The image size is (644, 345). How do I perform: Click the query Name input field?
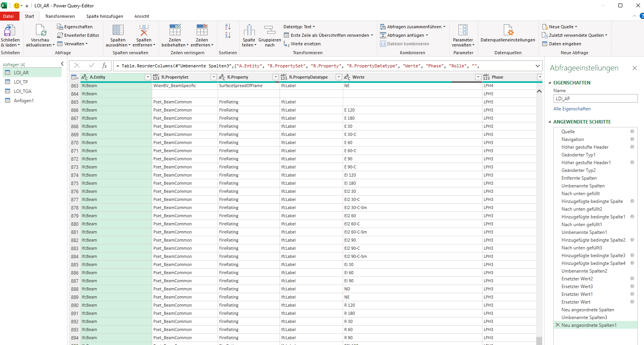[x=595, y=98]
